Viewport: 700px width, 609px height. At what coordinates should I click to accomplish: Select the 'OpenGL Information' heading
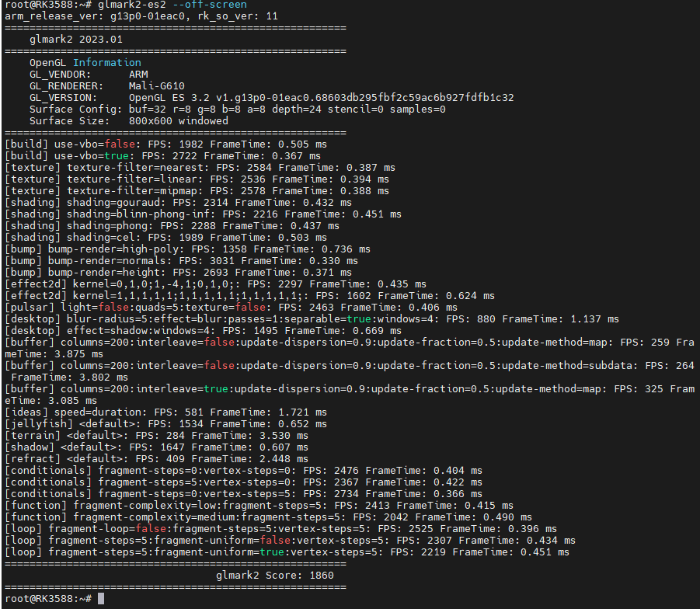85,62
